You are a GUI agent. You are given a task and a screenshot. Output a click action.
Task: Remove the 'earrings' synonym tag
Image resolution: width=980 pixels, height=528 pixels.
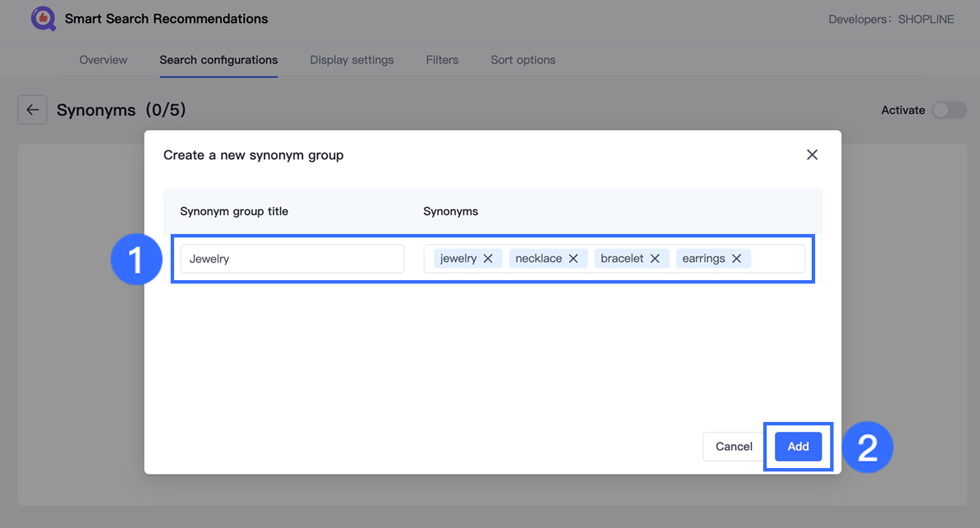[x=737, y=259]
